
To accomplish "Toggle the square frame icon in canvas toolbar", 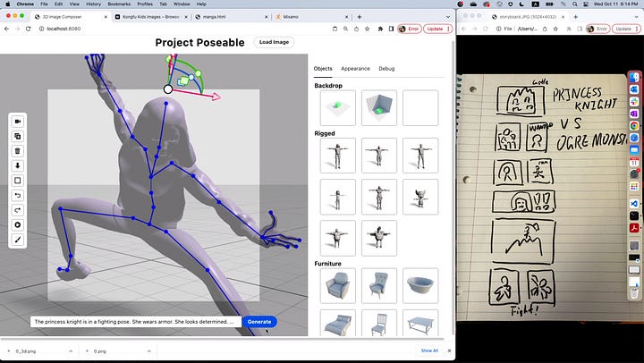I will click(17, 181).
